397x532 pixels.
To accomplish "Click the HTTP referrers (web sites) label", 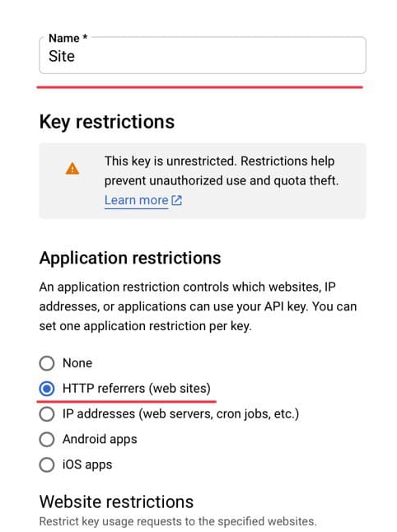I will coord(137,389).
